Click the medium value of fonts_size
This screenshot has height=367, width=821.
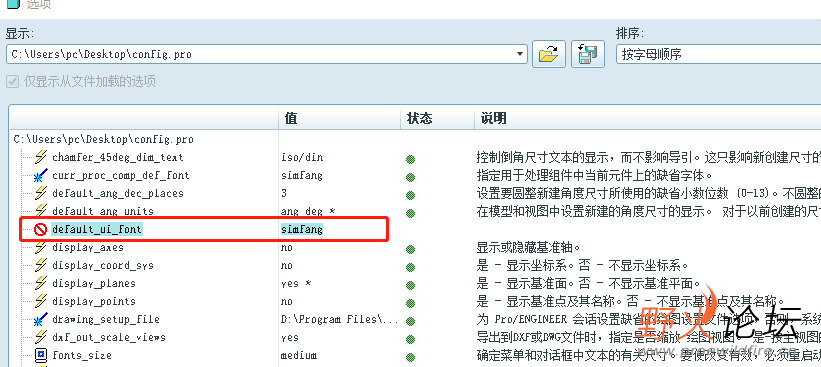(x=299, y=355)
